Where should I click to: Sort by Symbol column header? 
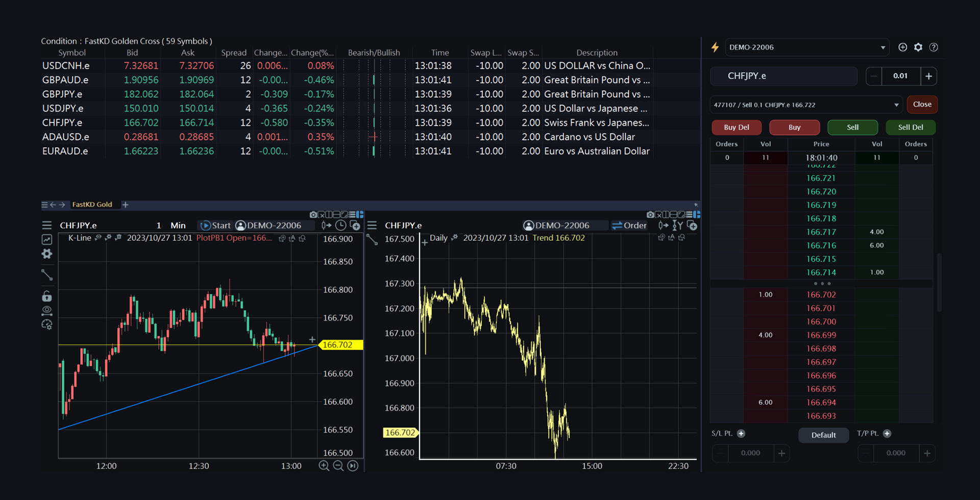point(72,53)
